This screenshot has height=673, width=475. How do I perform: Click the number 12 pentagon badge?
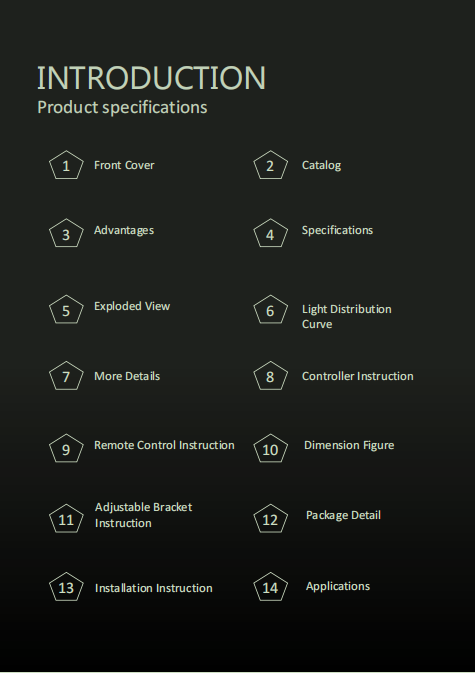pos(270,518)
